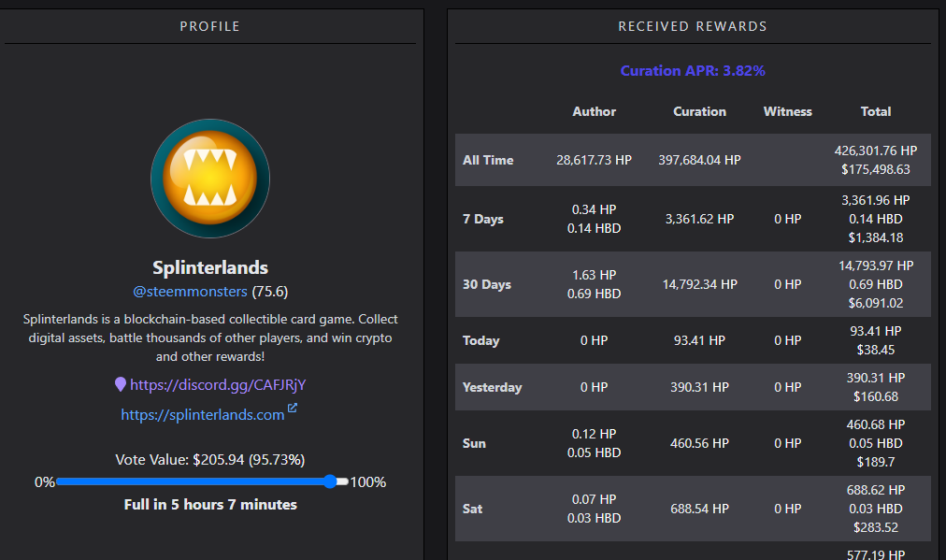Visit the https://splinterlands.com website link
Screen dimensions: 946x560
203,414
